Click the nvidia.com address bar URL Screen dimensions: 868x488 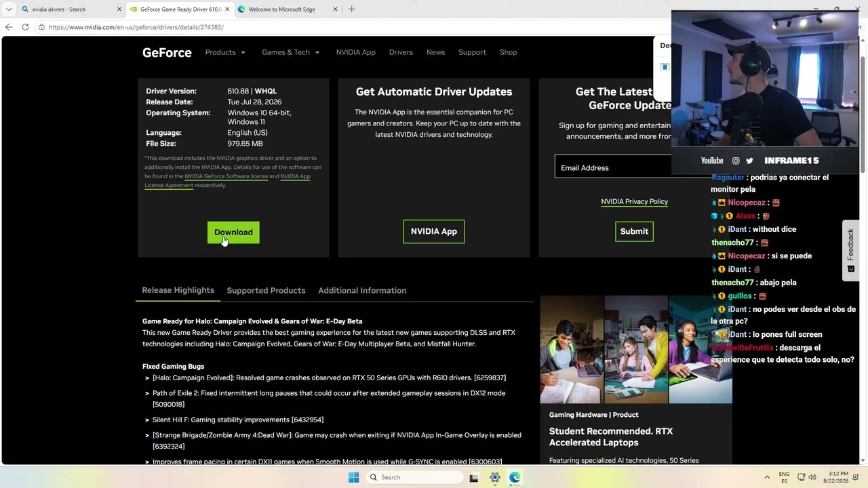coord(136,27)
